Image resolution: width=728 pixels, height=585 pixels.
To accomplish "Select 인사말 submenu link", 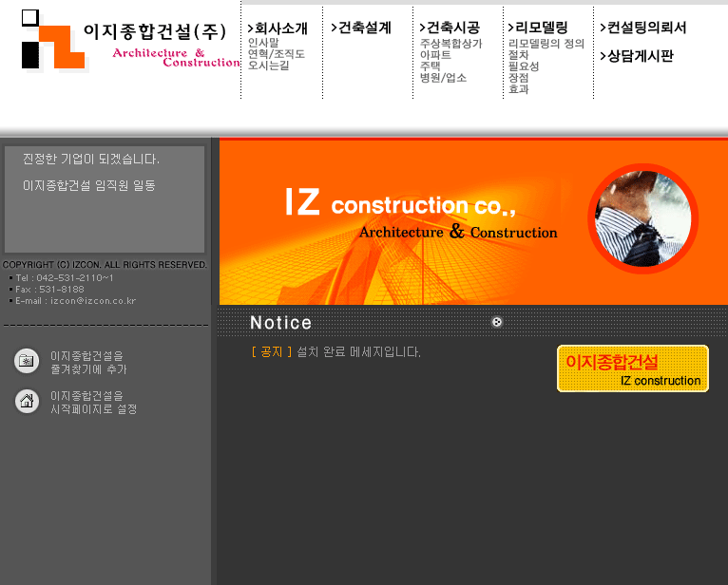I will tap(263, 43).
